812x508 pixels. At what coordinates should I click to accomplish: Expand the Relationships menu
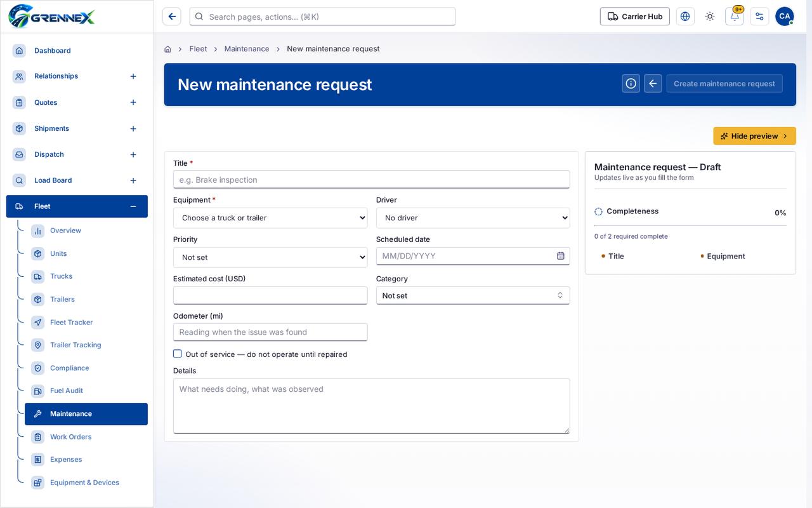133,76
